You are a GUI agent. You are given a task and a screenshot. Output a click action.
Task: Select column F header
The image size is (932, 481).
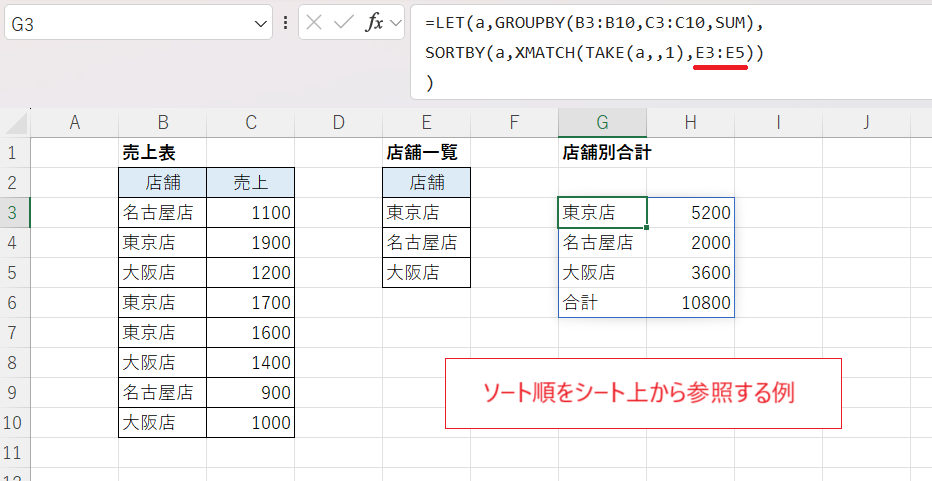515,123
